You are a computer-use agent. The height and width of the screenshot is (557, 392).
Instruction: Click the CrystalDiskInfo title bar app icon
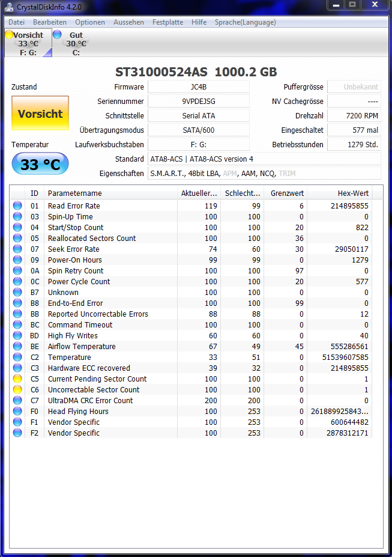point(9,7)
